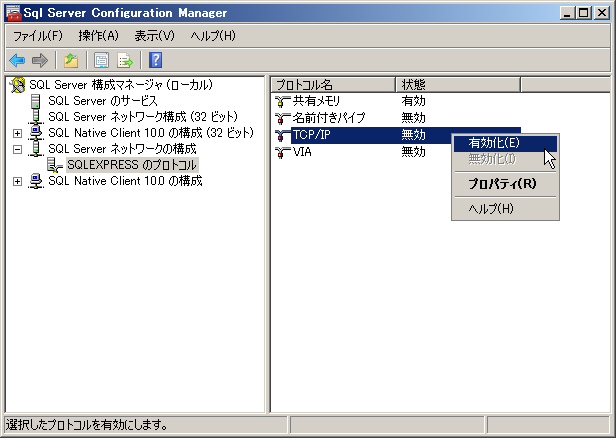Expand the bottom SQL Native Client 10.0 の構成 node
This screenshot has width=616, height=438.
[x=17, y=181]
